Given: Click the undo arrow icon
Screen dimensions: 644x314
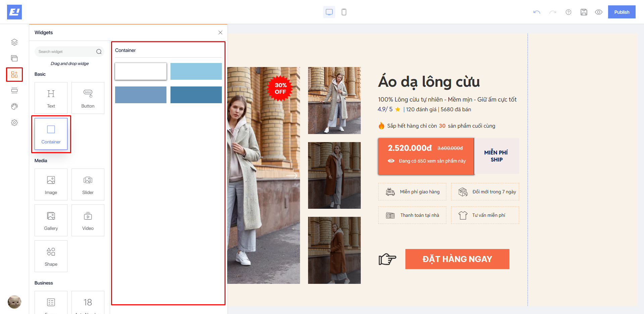Looking at the screenshot, I should pyautogui.click(x=537, y=12).
